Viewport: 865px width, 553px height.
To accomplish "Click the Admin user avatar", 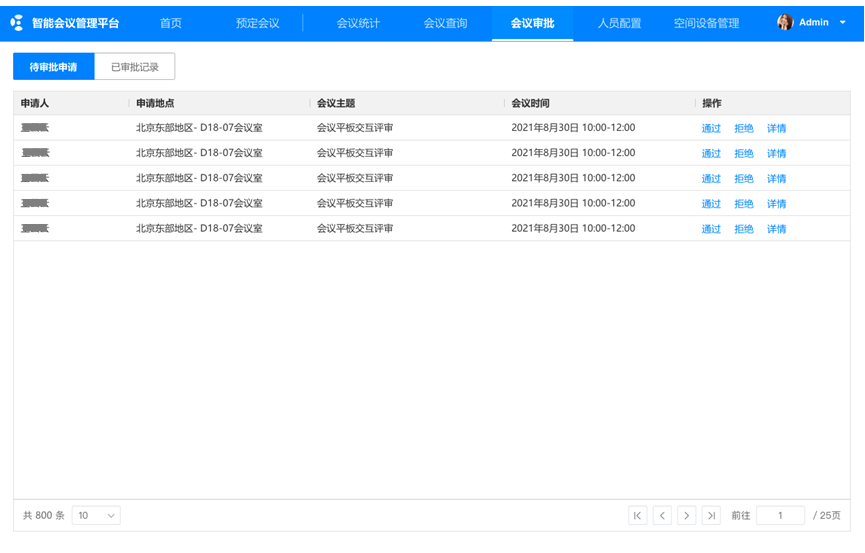I will (x=785, y=22).
